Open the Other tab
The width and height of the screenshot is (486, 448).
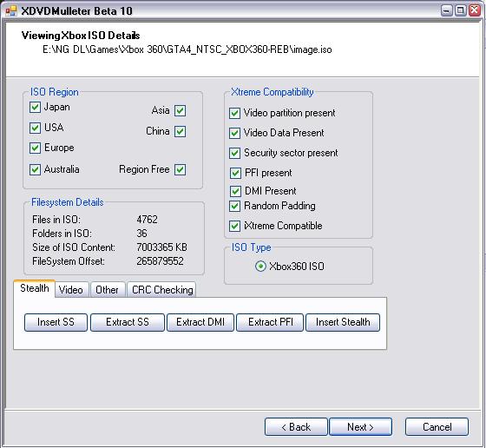pos(108,290)
